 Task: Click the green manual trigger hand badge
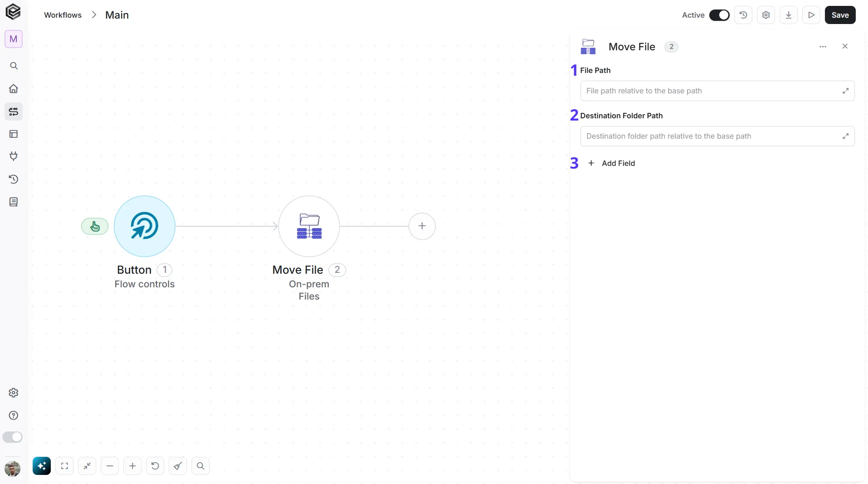coord(95,226)
